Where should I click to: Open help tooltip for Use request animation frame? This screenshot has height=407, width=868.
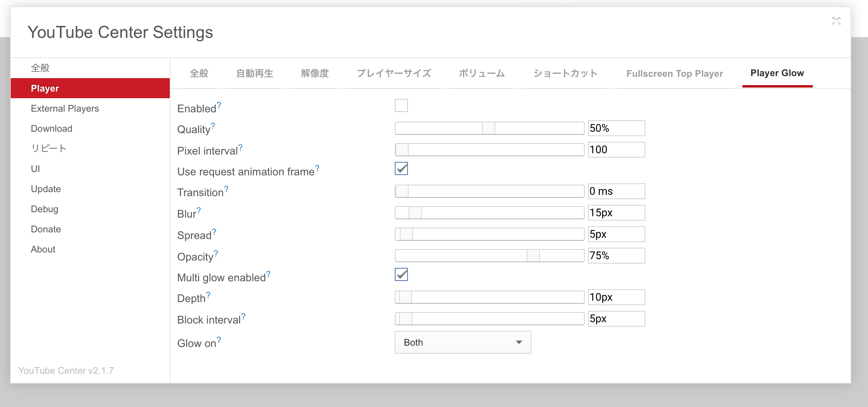[317, 168]
